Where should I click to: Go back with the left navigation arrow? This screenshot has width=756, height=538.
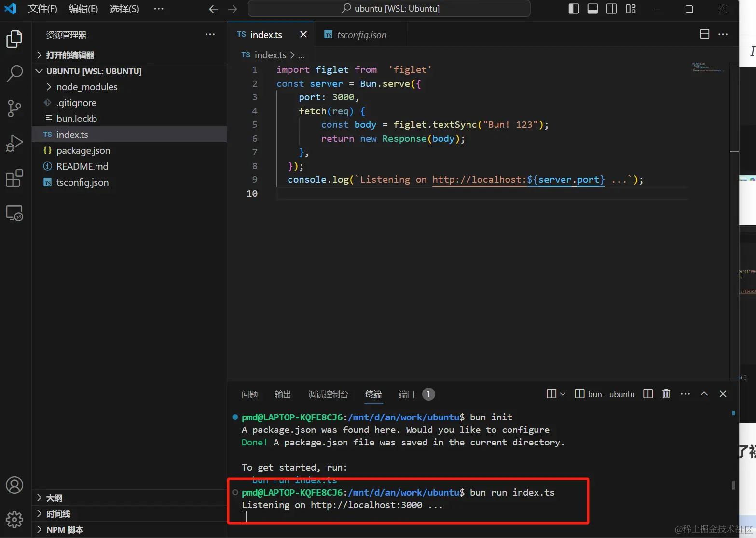coord(214,9)
